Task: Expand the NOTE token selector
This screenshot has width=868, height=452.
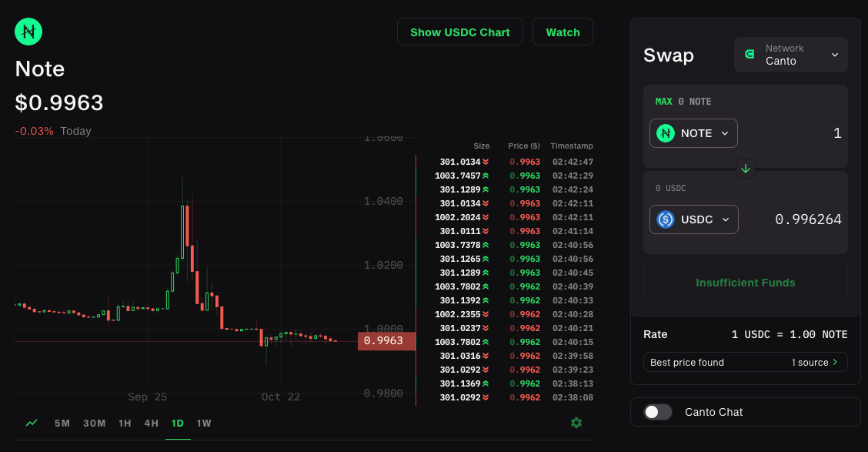Action: point(693,133)
